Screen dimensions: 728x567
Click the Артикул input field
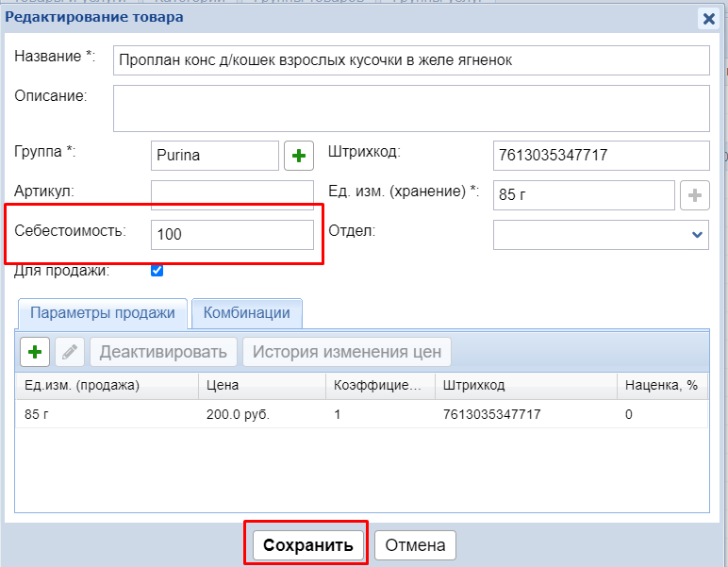[x=232, y=194]
